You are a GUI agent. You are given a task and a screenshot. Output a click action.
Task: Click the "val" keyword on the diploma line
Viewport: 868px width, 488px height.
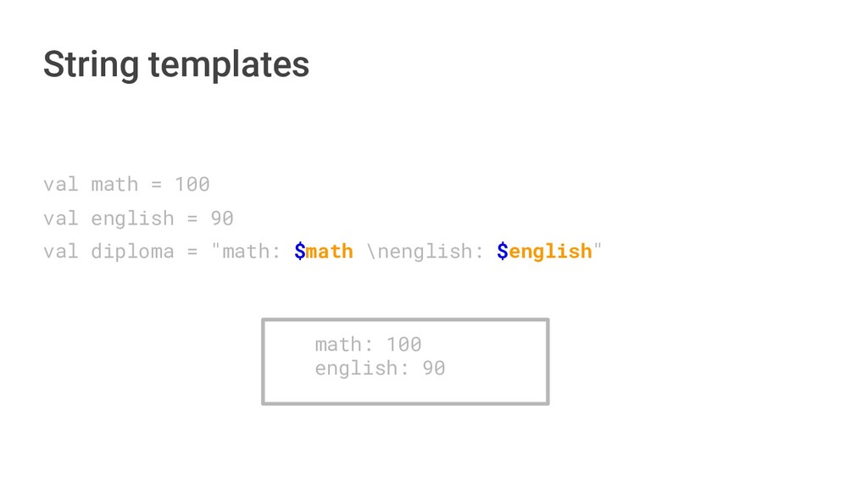tap(60, 252)
